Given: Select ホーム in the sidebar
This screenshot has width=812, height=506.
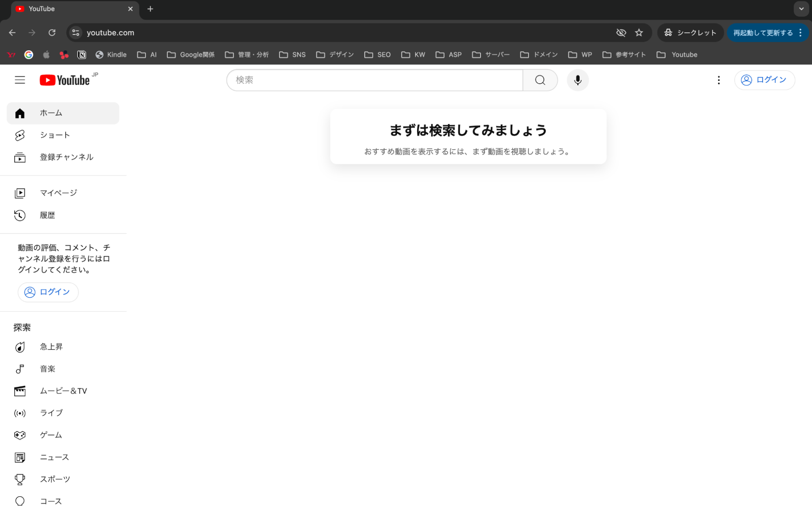Looking at the screenshot, I should (x=51, y=113).
